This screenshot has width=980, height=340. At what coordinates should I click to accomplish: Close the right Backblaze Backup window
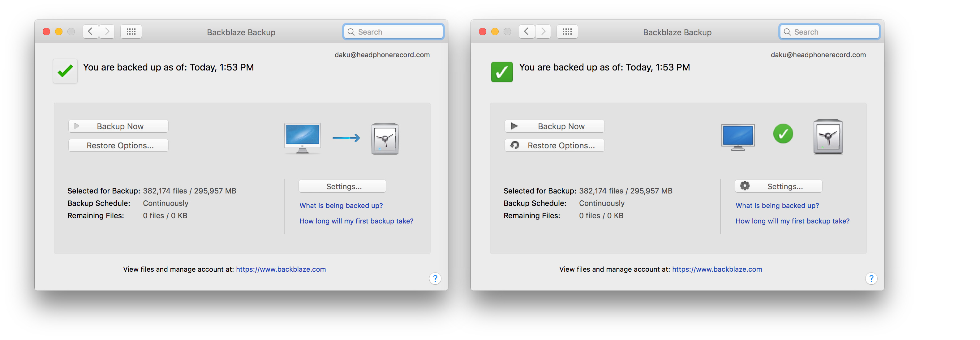[x=482, y=32]
